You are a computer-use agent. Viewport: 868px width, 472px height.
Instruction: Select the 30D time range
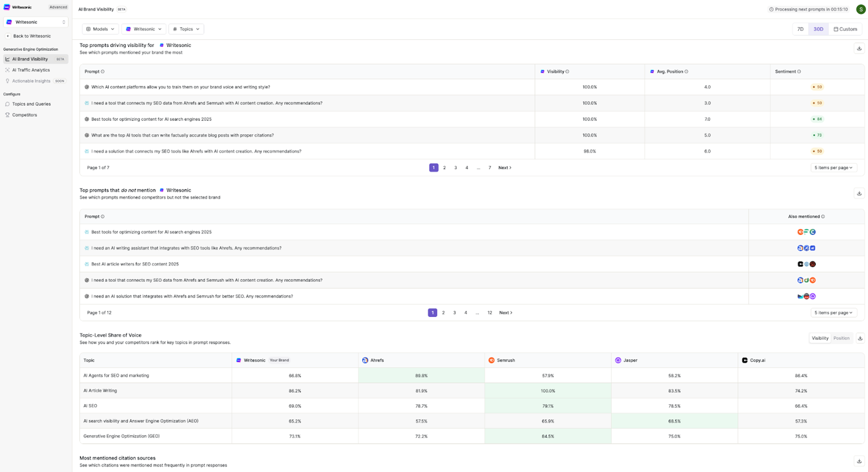click(x=818, y=29)
